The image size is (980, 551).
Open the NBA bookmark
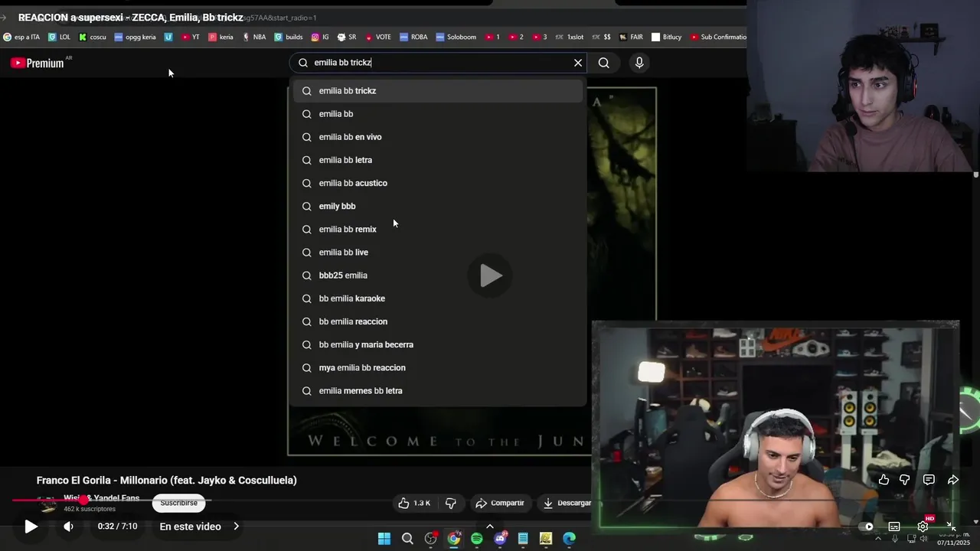[x=254, y=37]
